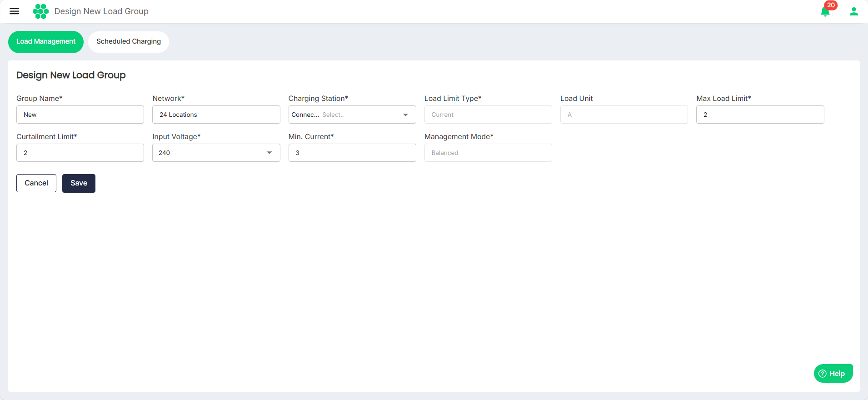Click the red notification count badge
This screenshot has width=868, height=400.
pyautogui.click(x=831, y=5)
